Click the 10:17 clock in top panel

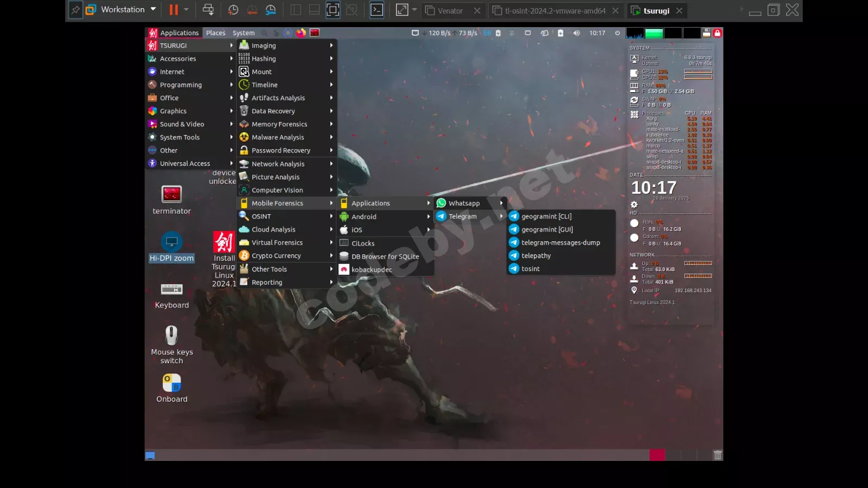[597, 33]
